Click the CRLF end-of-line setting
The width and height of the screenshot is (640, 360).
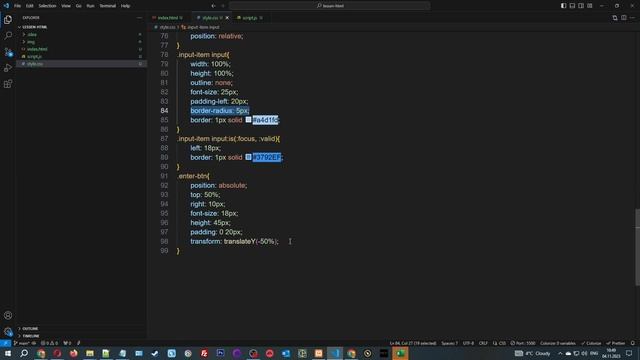[483, 343]
